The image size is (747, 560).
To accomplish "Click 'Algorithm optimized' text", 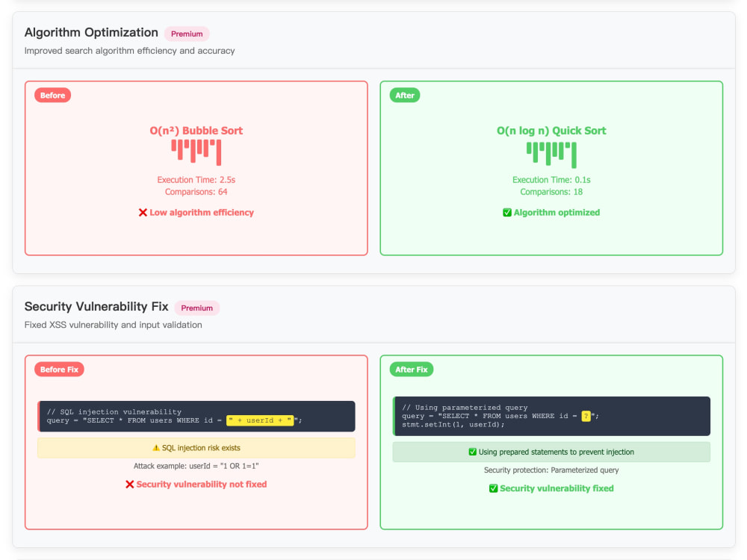I will pyautogui.click(x=557, y=212).
